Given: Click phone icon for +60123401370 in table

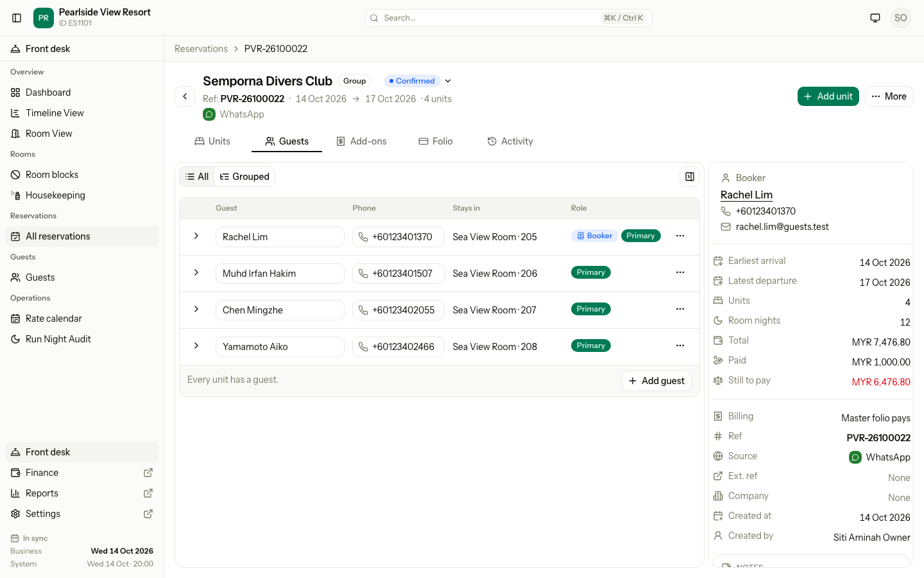Looking at the screenshot, I should (363, 237).
